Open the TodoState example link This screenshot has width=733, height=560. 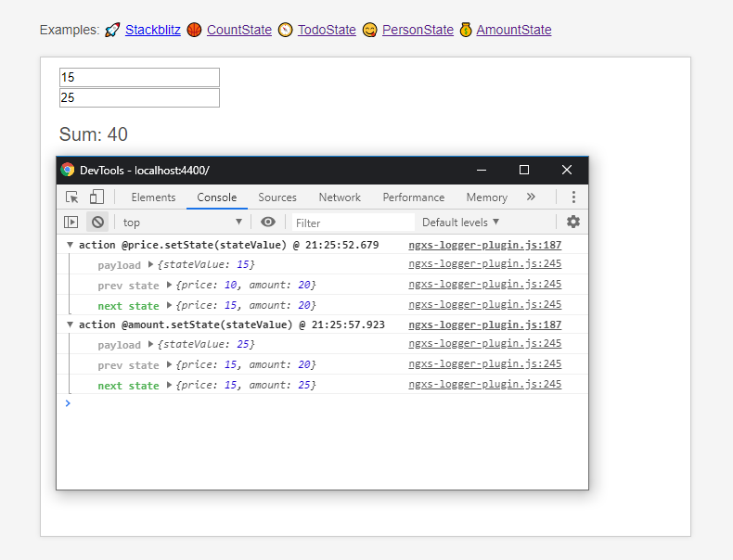[x=327, y=30]
